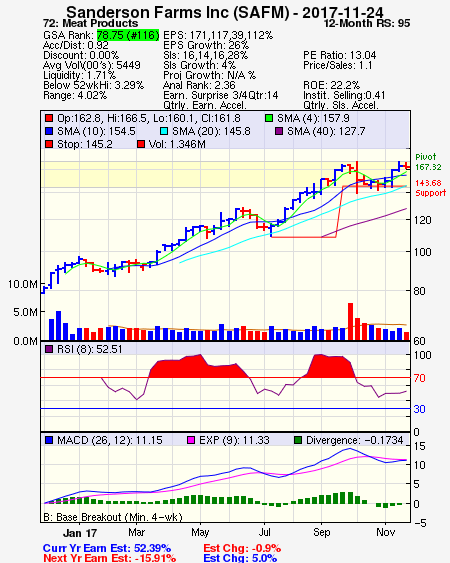The width and height of the screenshot is (450, 563).
Task: Click the Jul date axis label
Action: click(x=265, y=532)
